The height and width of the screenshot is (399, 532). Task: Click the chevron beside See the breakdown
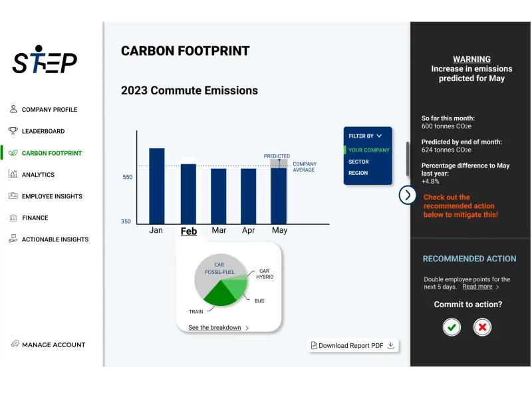[x=247, y=328]
